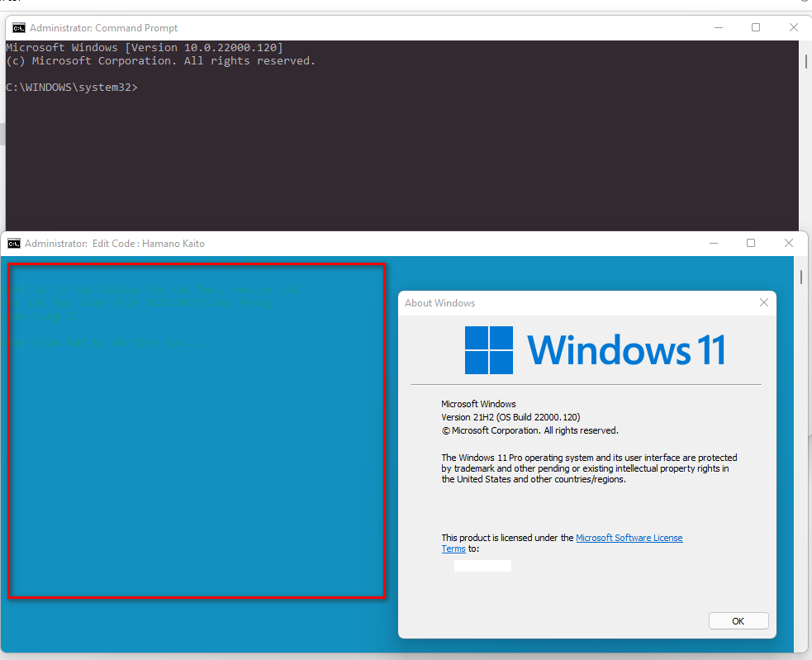
Task: Click the 'Version 21H2 (OS Build 22000.120)' text
Action: 510,417
